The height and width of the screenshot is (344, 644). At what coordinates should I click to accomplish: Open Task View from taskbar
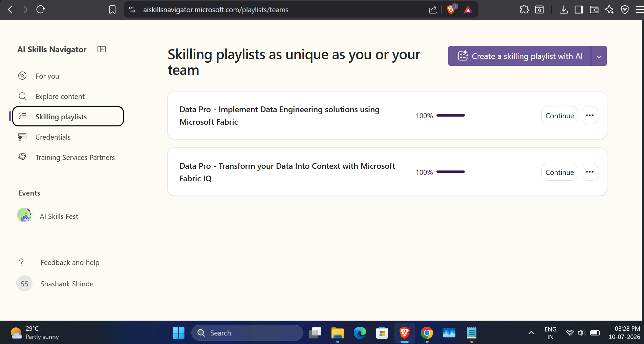tap(315, 333)
